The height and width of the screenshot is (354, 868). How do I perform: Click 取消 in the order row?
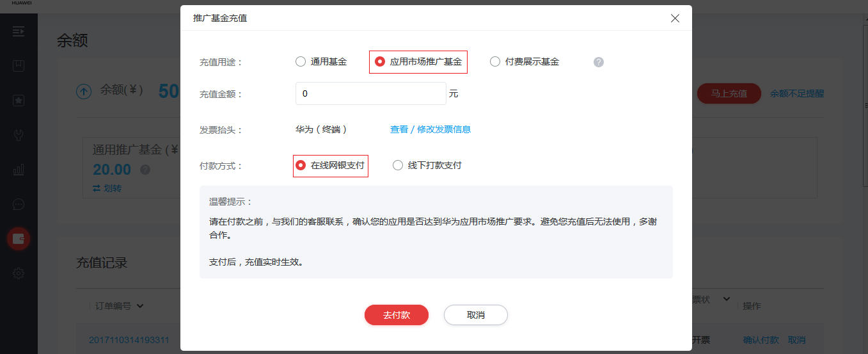click(x=797, y=340)
